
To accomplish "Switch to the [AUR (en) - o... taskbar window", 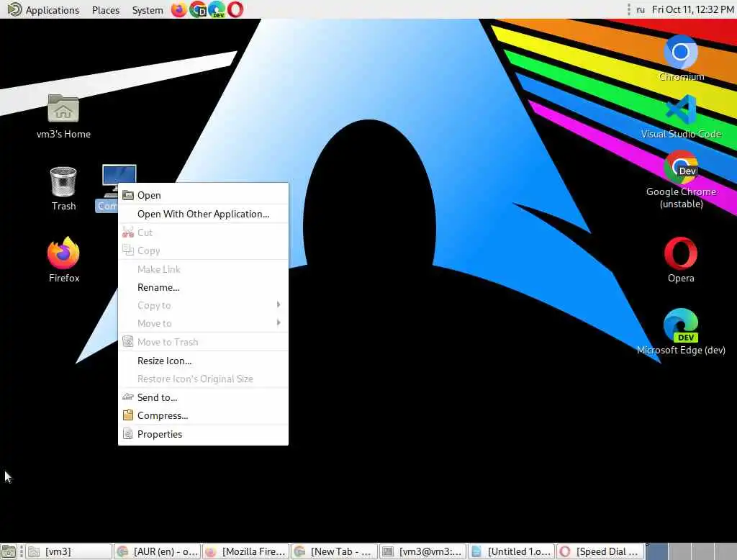I will click(158, 551).
